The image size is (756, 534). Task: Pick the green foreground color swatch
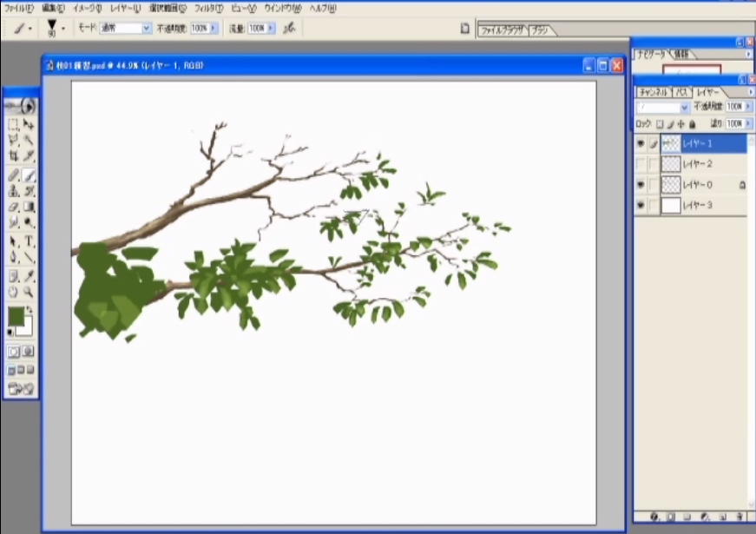pos(15,316)
